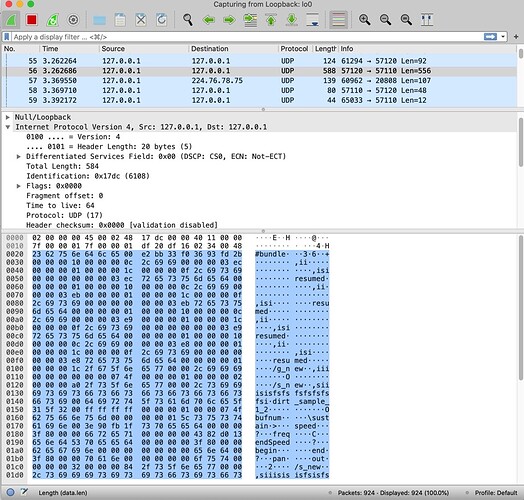
Task: Toggle packet list colorization
Action: pos(339,20)
